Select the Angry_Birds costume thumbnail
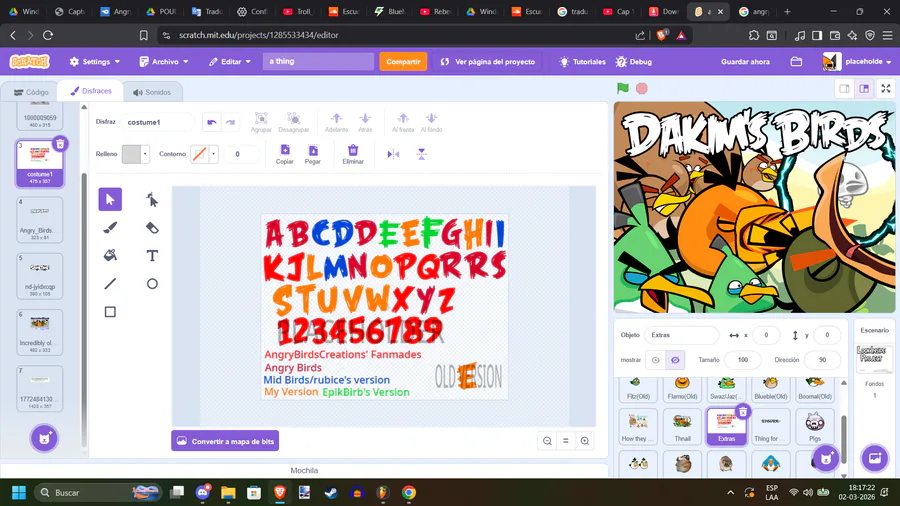This screenshot has height=506, width=900. (40, 220)
